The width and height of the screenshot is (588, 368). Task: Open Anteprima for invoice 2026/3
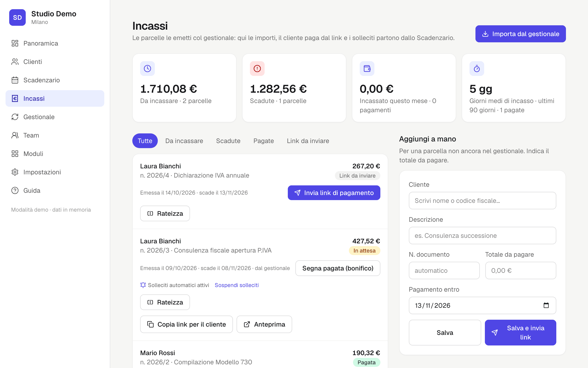point(264,324)
